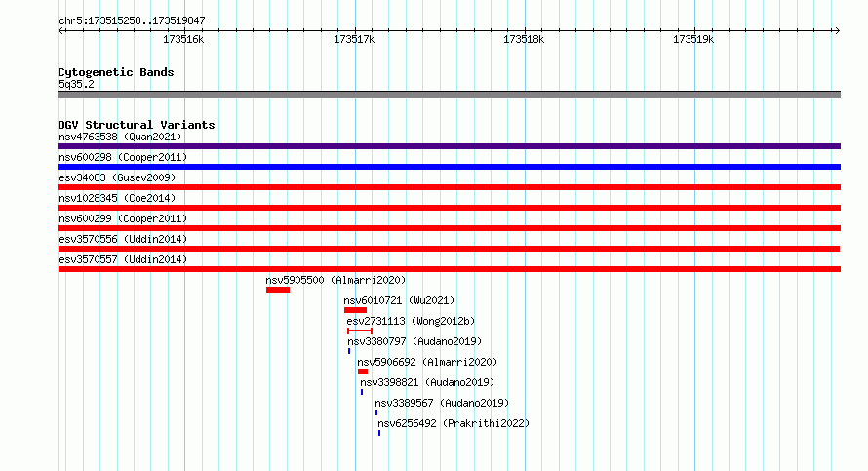Open nsv5906692 (Almarri2020) label
Viewport: 868px width, 471px height.
click(x=427, y=362)
